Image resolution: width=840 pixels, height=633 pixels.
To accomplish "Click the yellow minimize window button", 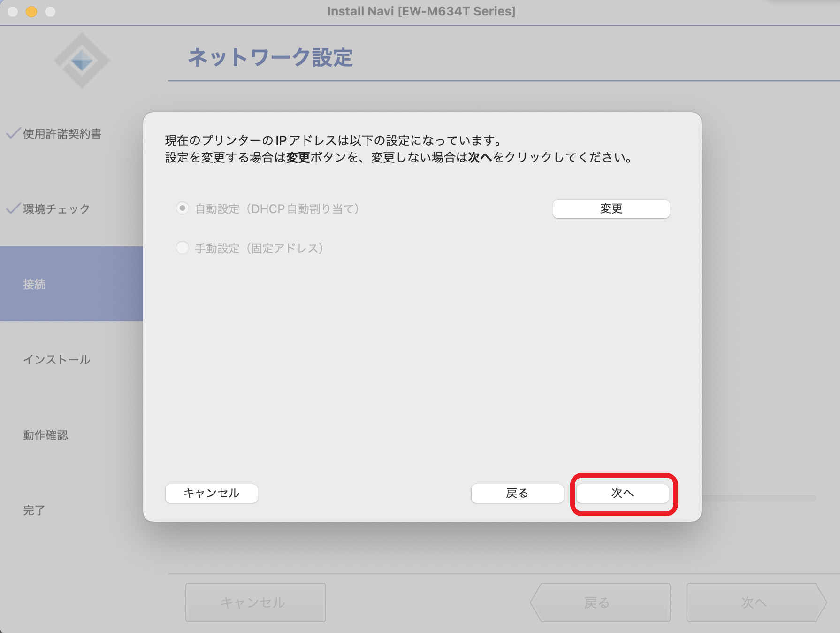I will (x=31, y=12).
